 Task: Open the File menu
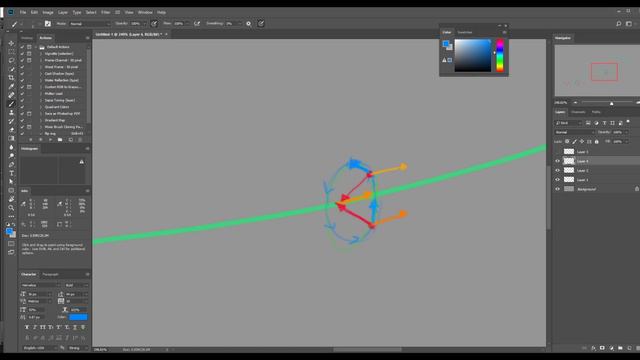click(x=23, y=12)
